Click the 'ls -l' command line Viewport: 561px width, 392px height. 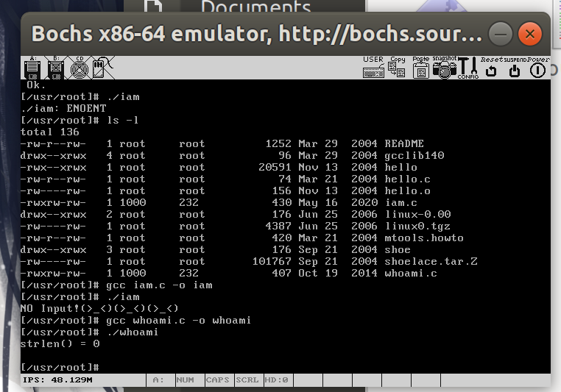[x=122, y=121]
